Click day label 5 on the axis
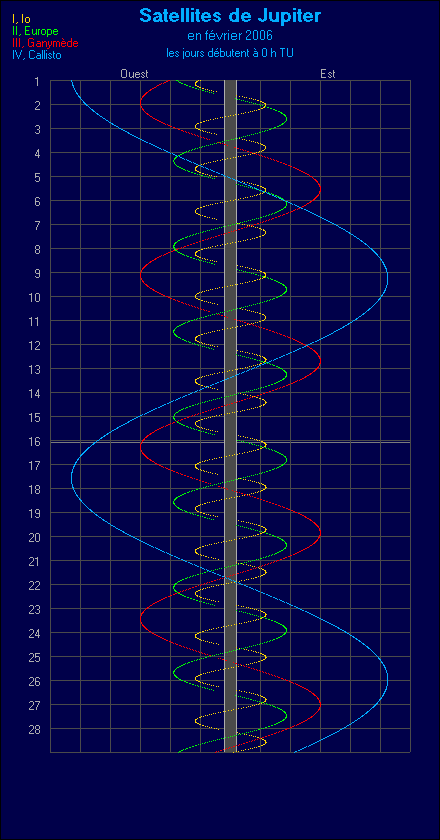 click(37, 177)
